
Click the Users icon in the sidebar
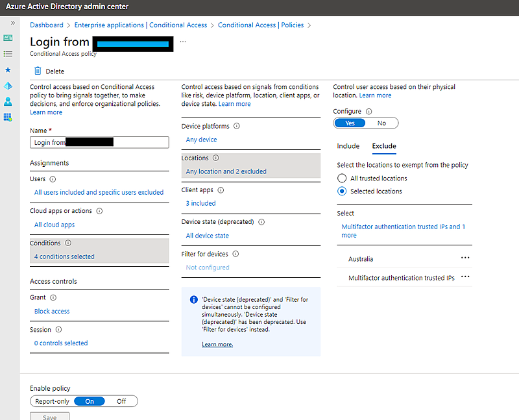(8, 101)
